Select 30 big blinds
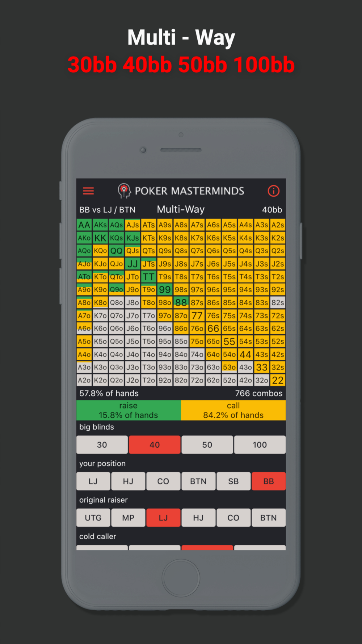Screen dimensions: 362x644 (102, 445)
